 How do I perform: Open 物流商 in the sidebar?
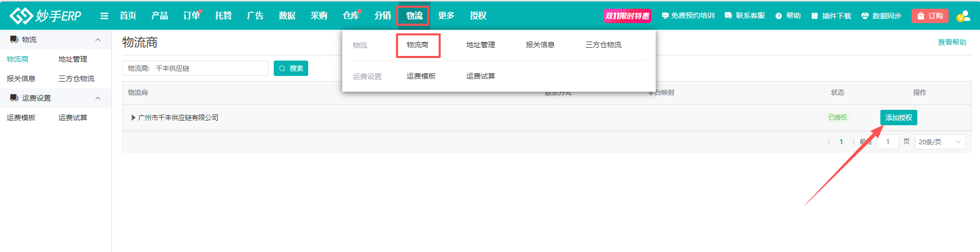17,60
